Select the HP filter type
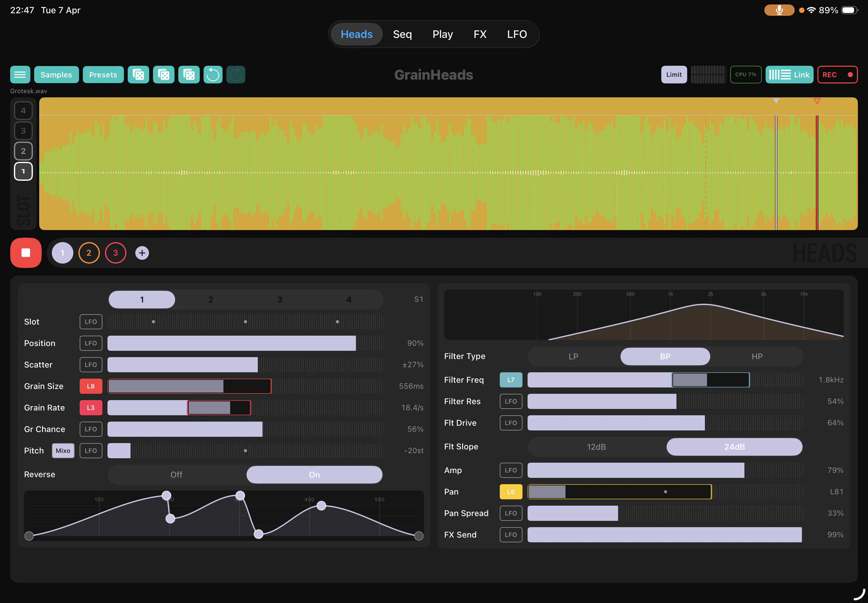This screenshot has width=868, height=603. (756, 357)
